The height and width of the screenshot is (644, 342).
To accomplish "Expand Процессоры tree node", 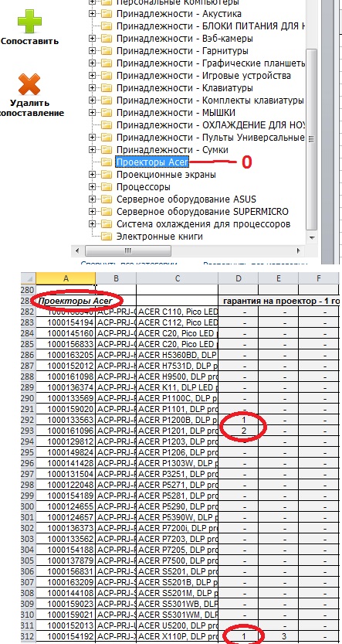I will (x=93, y=187).
